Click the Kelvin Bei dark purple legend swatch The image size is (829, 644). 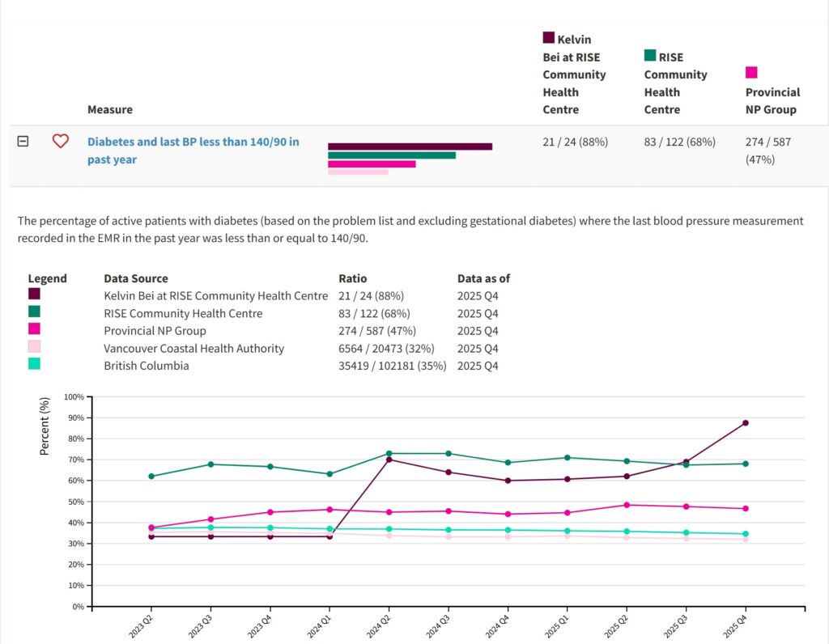tap(34, 294)
